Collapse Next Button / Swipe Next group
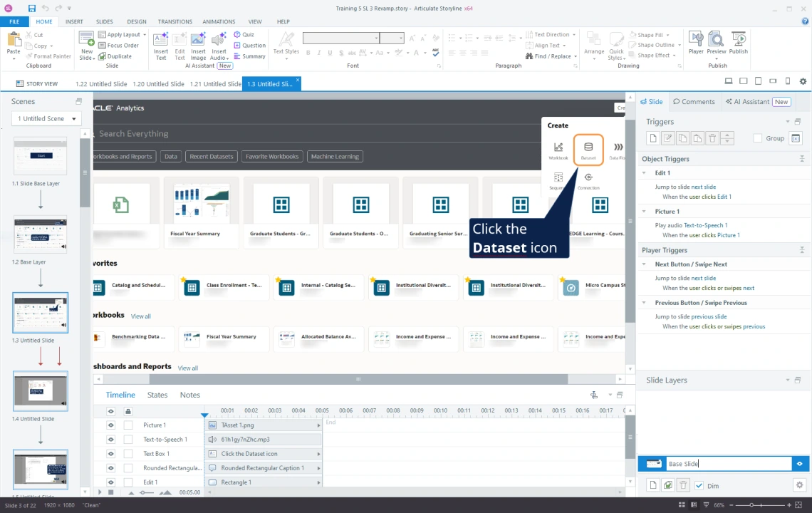812x513 pixels. tap(644, 264)
